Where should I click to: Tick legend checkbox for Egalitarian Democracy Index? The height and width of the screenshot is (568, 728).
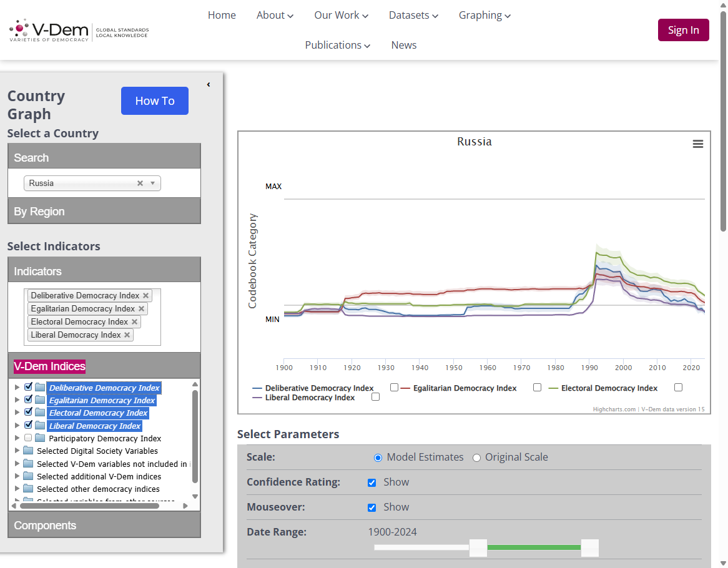(x=537, y=387)
